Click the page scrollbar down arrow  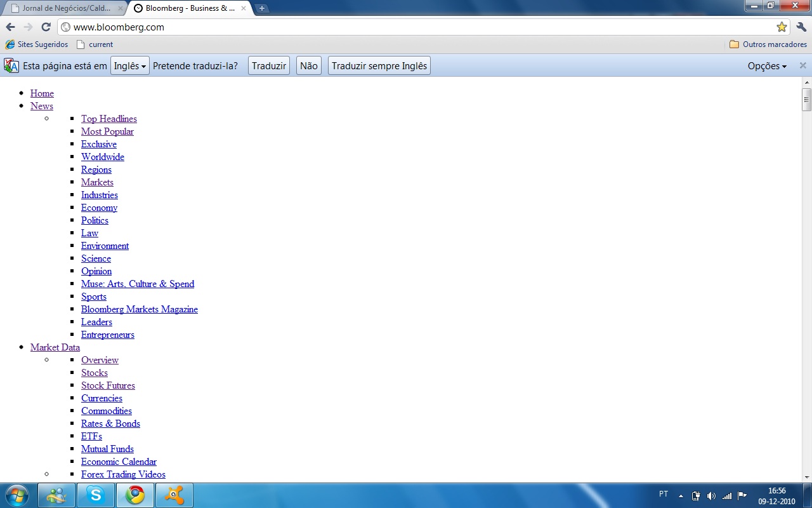pos(807,477)
